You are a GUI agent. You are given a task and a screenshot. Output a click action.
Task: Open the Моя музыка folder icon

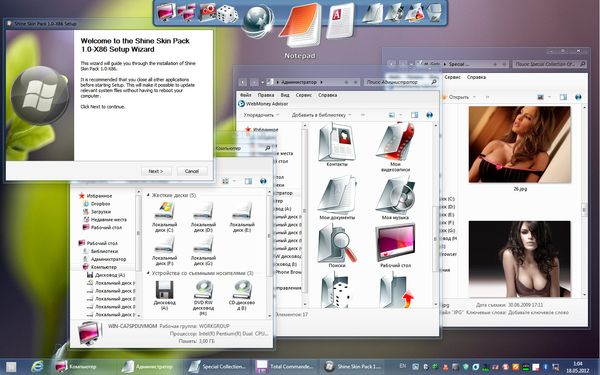(x=395, y=198)
